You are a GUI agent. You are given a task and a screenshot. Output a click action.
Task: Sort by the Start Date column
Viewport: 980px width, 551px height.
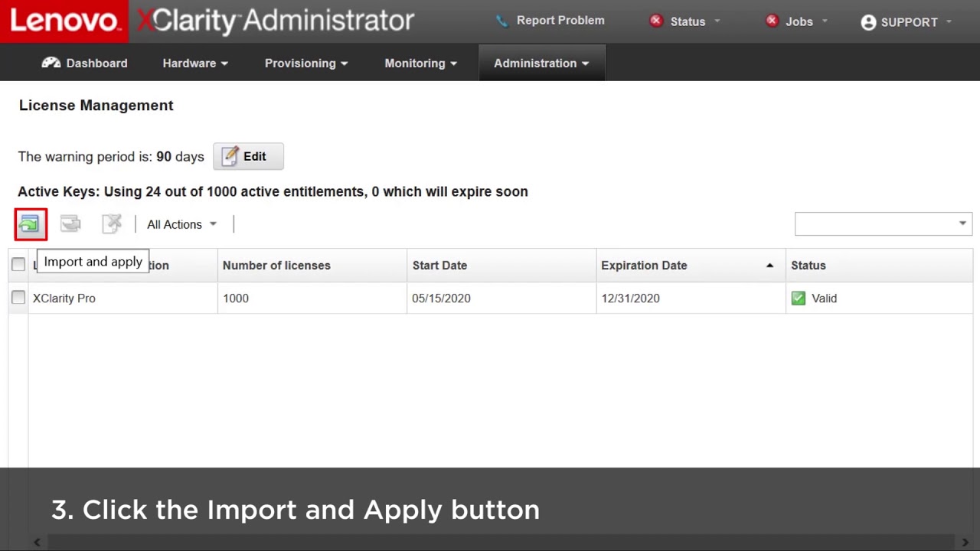click(x=439, y=266)
